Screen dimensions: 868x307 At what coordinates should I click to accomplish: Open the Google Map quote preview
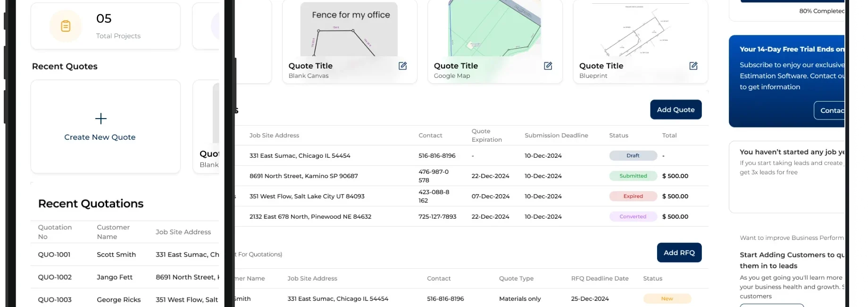[494, 28]
